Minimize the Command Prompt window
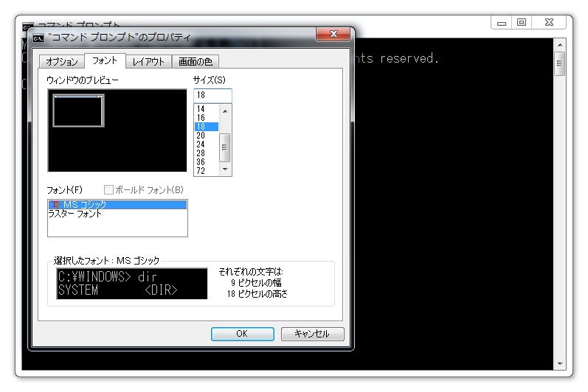Viewport: 588px width, 392px height. [x=502, y=23]
